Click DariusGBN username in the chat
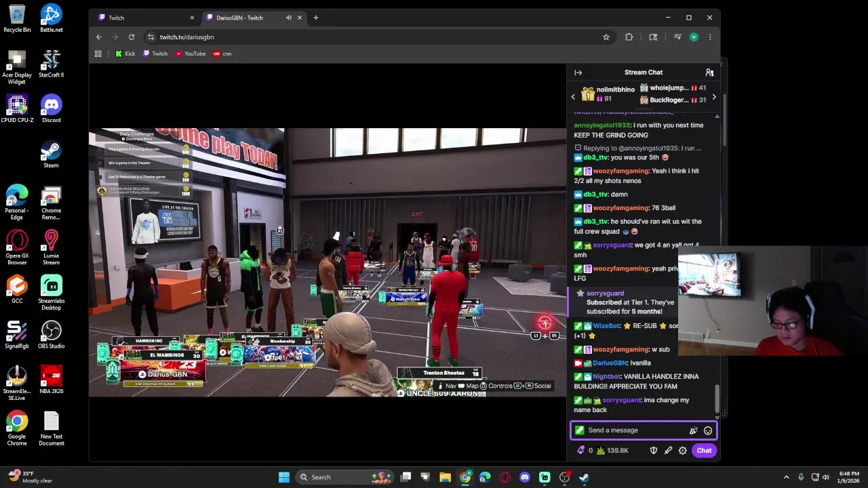The width and height of the screenshot is (868, 488). click(x=610, y=363)
